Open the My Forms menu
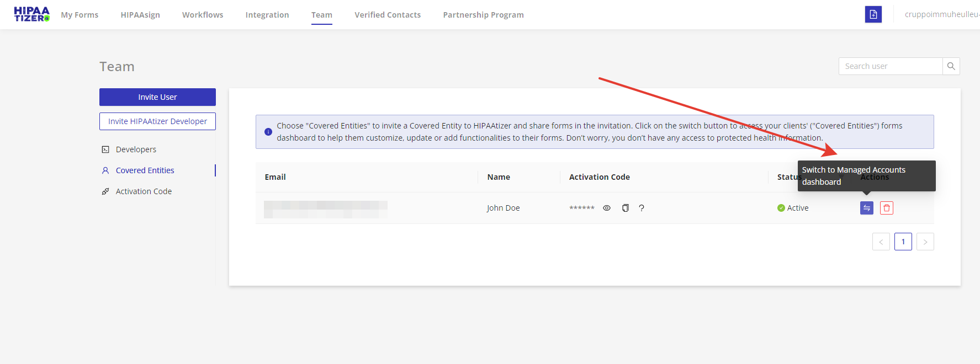 [x=80, y=15]
